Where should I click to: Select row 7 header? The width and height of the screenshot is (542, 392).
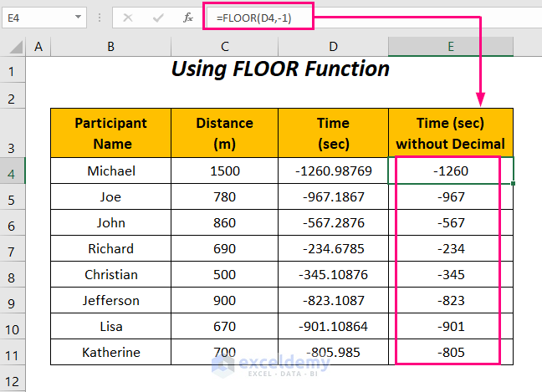click(x=12, y=249)
